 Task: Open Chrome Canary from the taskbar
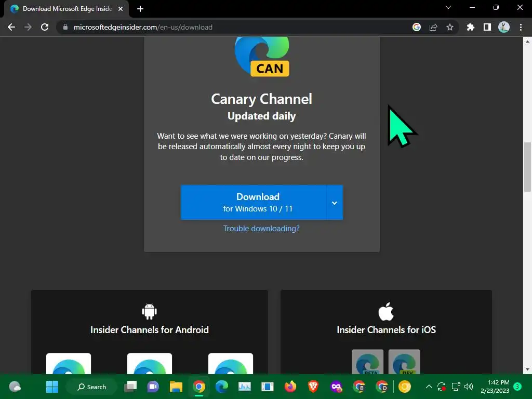coord(404,387)
